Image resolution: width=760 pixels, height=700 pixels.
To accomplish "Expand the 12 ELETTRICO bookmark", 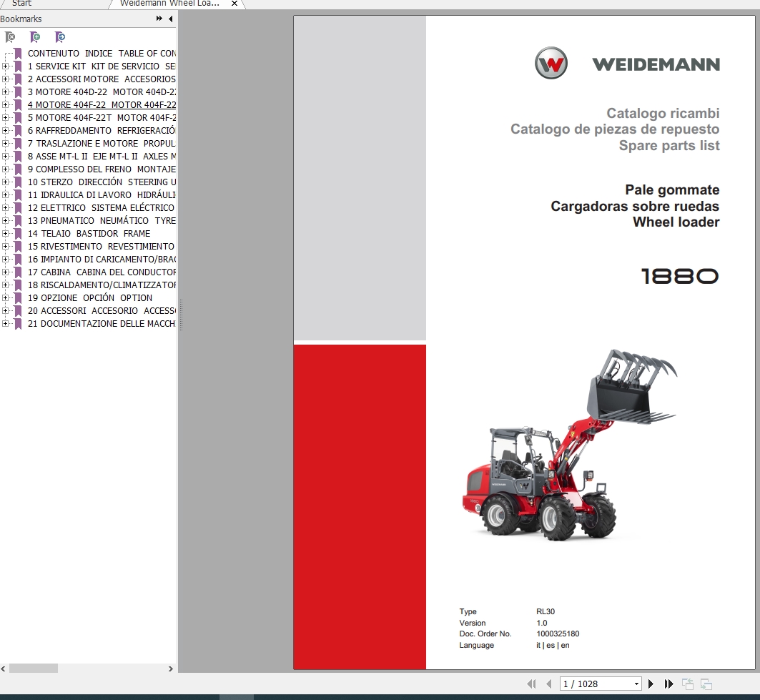I will (5, 208).
